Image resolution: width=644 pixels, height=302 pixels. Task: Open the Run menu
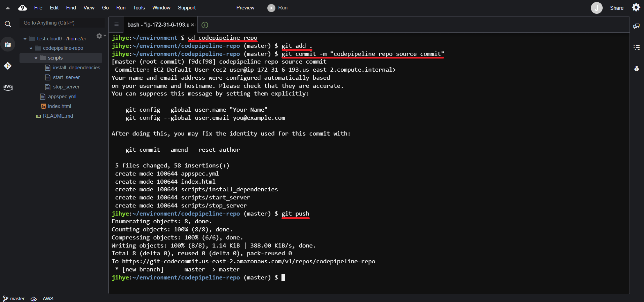(121, 8)
